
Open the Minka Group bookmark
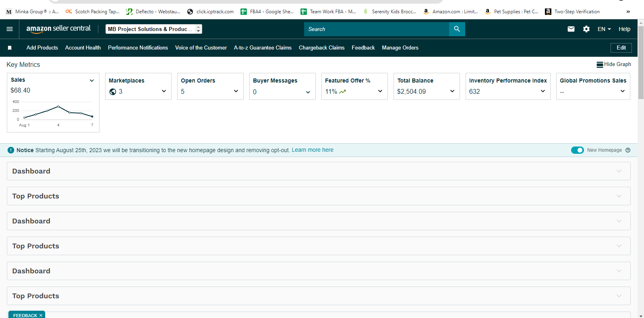coord(32,12)
